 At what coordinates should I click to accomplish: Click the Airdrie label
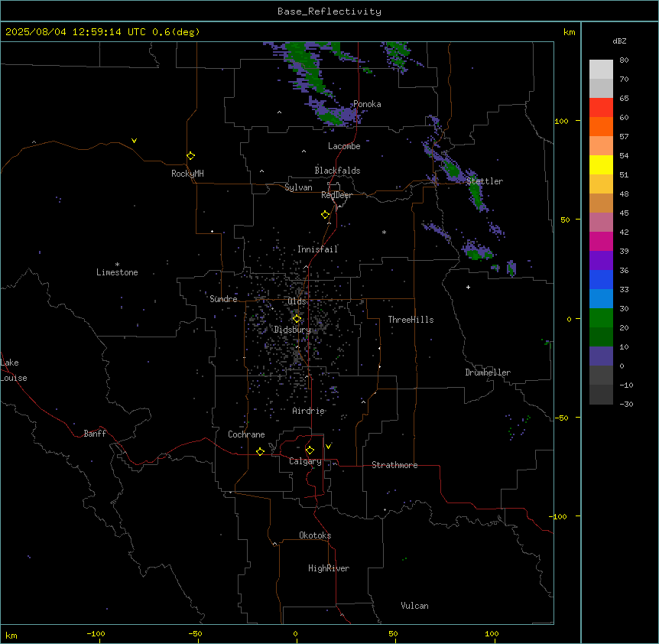309,411
